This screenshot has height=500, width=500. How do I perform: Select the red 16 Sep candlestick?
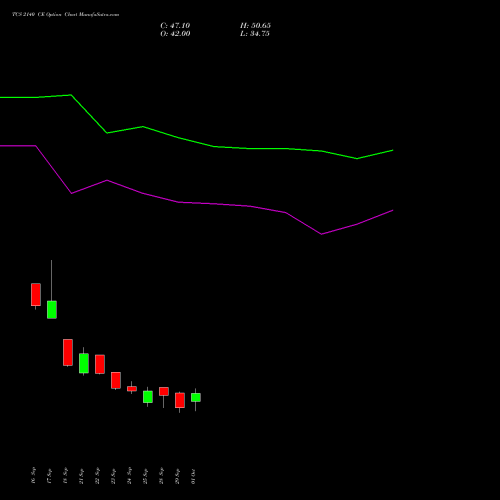pos(36,295)
